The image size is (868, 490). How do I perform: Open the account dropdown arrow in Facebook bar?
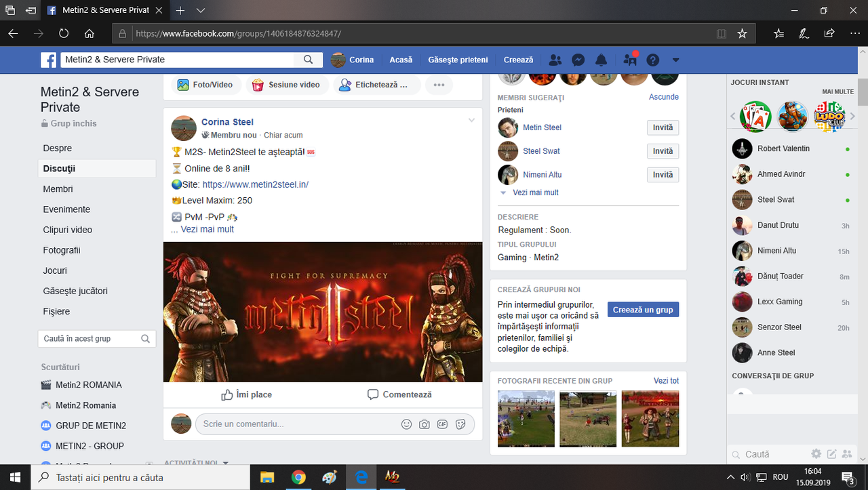[x=675, y=60]
